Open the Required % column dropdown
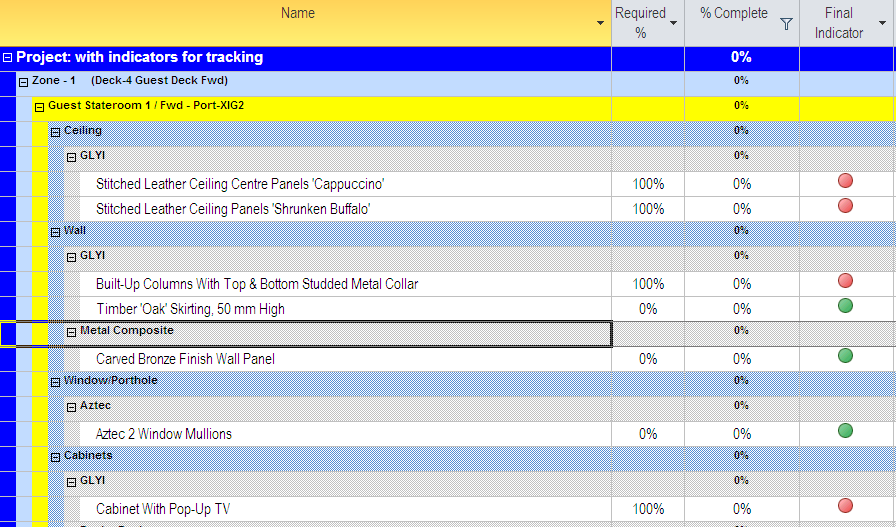Image resolution: width=896 pixels, height=527 pixels. (673, 23)
